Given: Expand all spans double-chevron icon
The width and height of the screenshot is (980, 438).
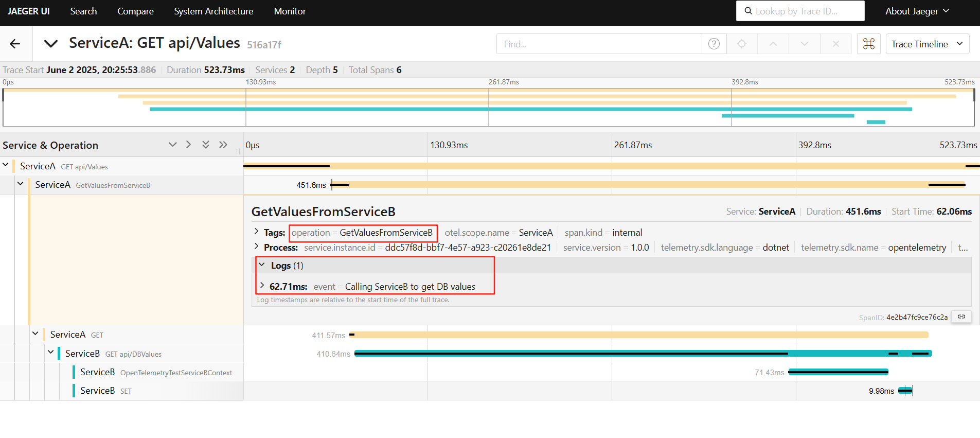Looking at the screenshot, I should tap(206, 145).
